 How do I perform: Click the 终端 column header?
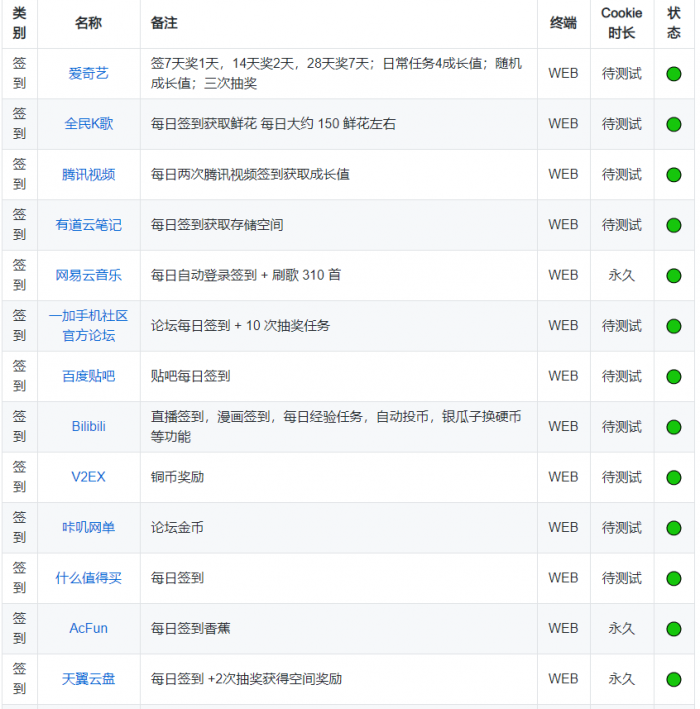(563, 23)
